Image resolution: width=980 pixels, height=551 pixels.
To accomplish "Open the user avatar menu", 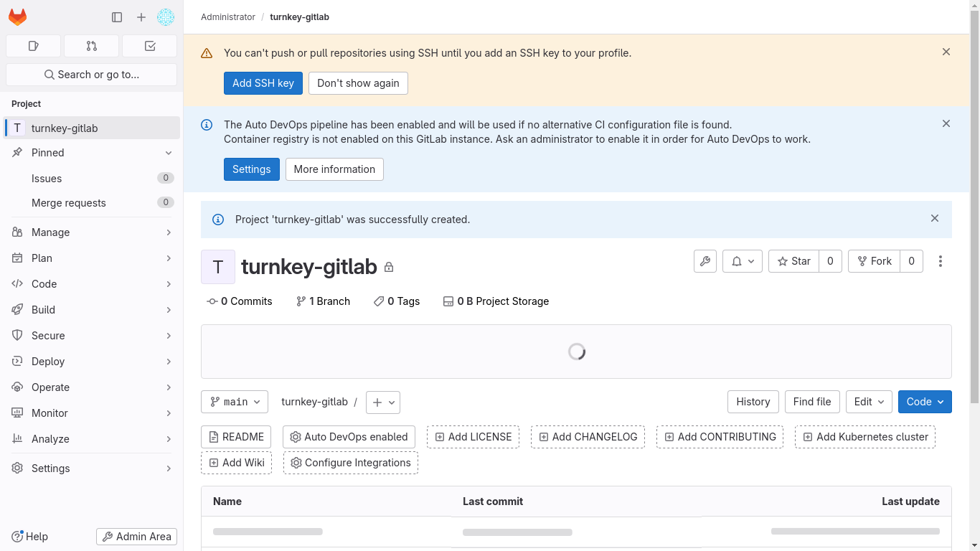I will (166, 17).
